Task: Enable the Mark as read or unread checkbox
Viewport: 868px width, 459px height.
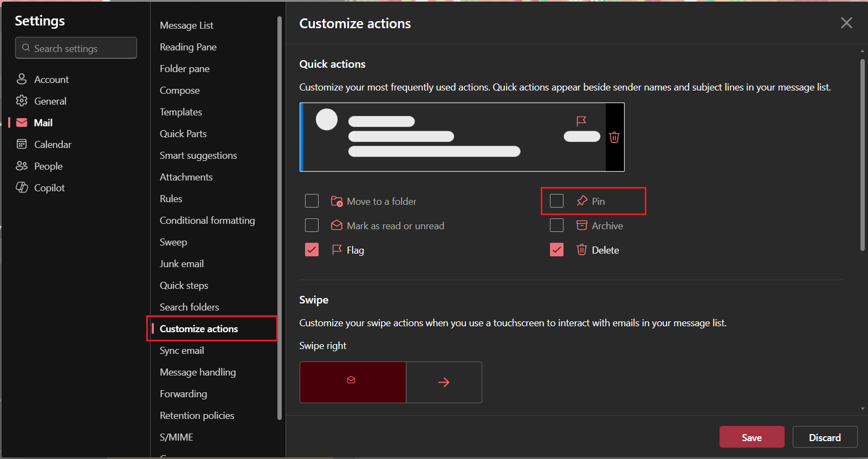Action: 312,225
